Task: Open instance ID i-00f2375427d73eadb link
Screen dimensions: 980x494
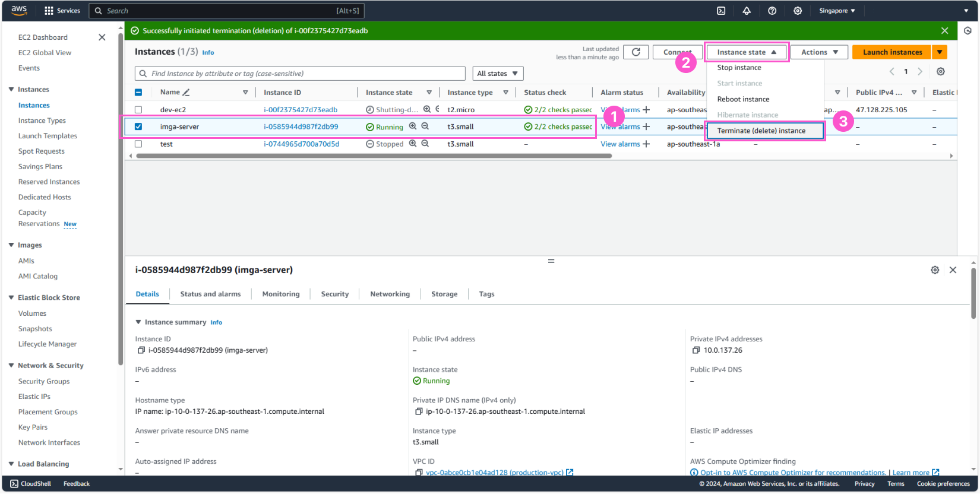Action: pos(301,110)
